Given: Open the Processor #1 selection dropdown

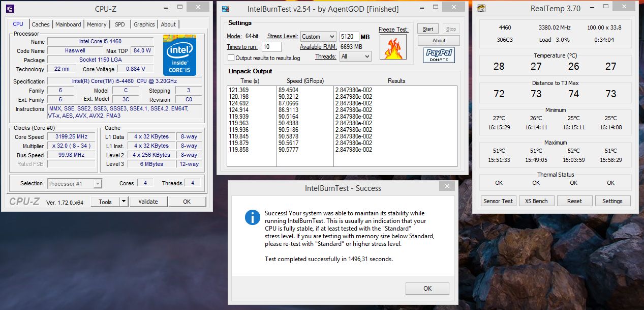Looking at the screenshot, I should click(x=75, y=184).
